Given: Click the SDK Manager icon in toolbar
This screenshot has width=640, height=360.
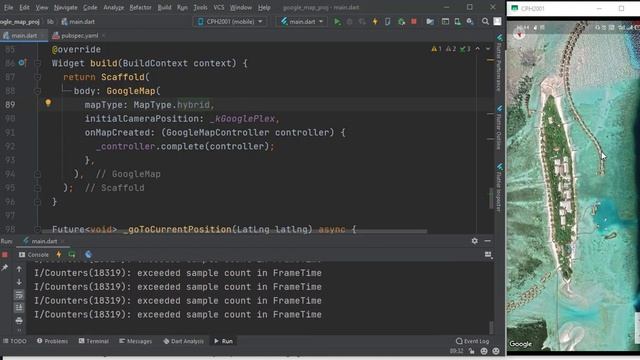Looking at the screenshot, I should pyautogui.click(x=470, y=22).
